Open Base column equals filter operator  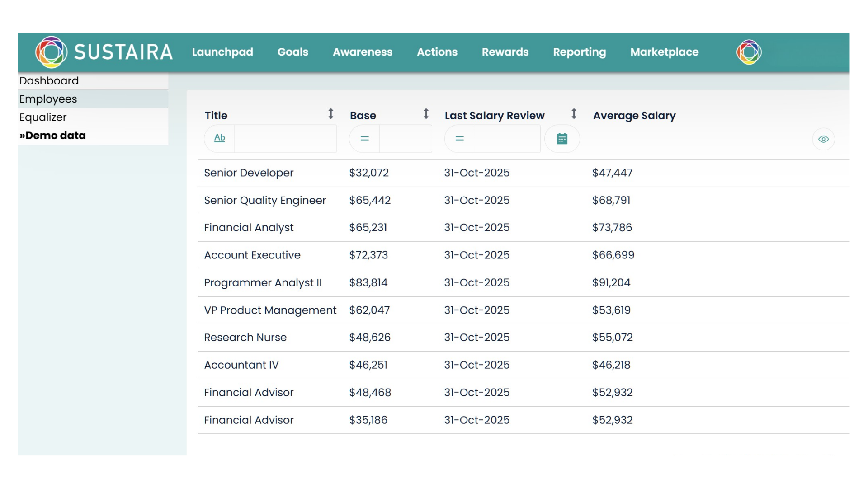[364, 139]
